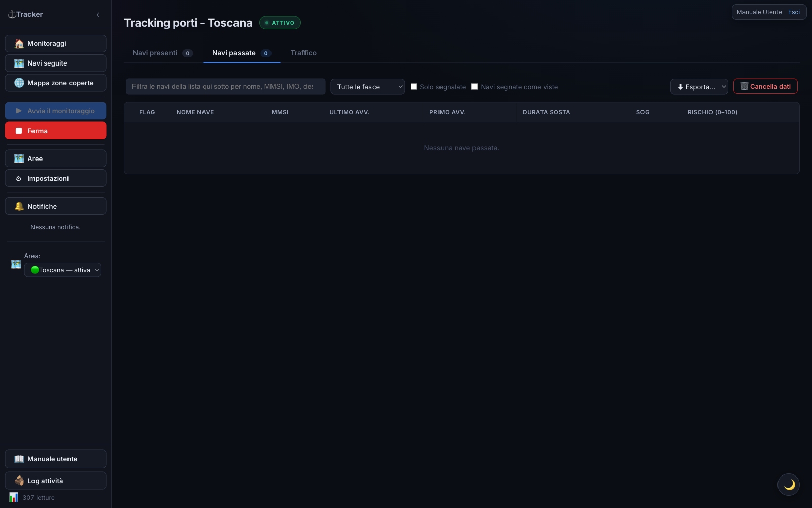Open the Notifiche panel
Viewport: 812px width, 508px height.
55,206
